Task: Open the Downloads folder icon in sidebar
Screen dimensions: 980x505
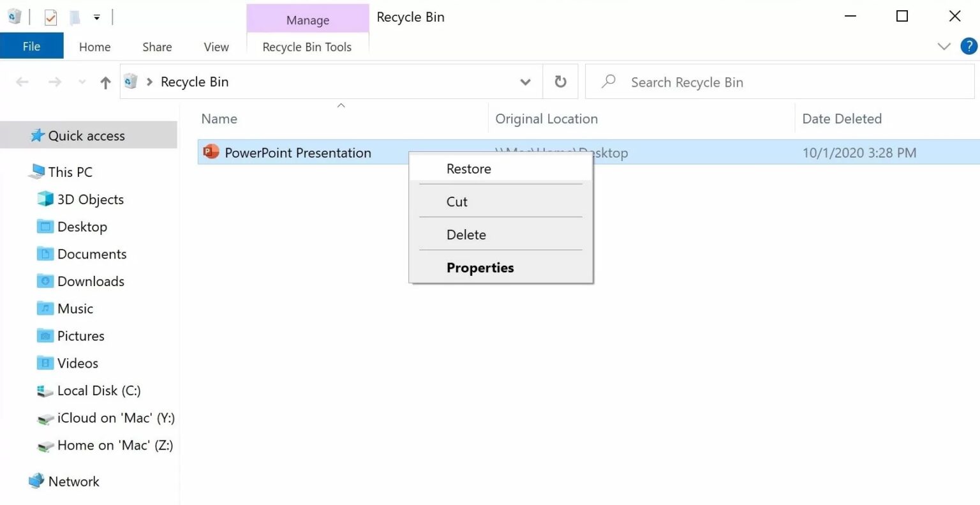Action: tap(45, 281)
